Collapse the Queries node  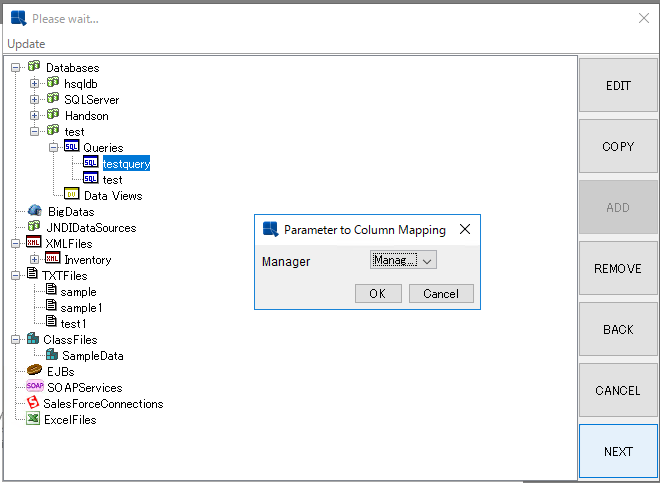pos(54,148)
